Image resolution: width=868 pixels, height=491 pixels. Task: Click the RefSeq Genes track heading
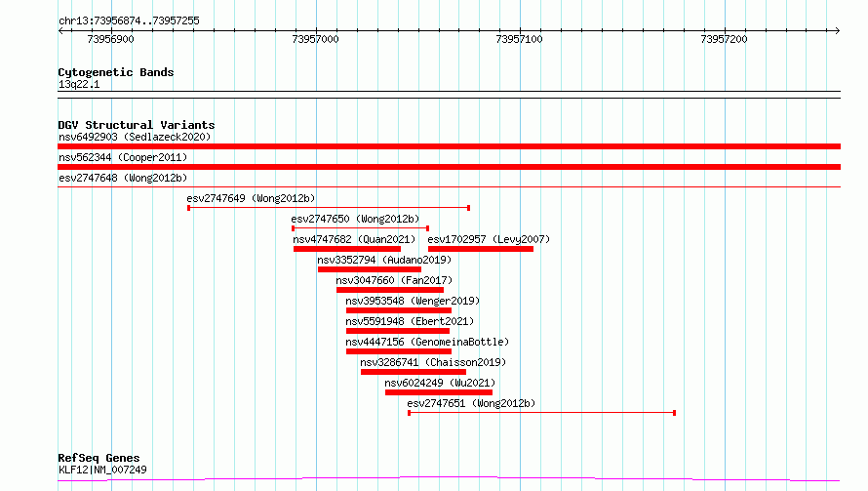click(x=99, y=459)
